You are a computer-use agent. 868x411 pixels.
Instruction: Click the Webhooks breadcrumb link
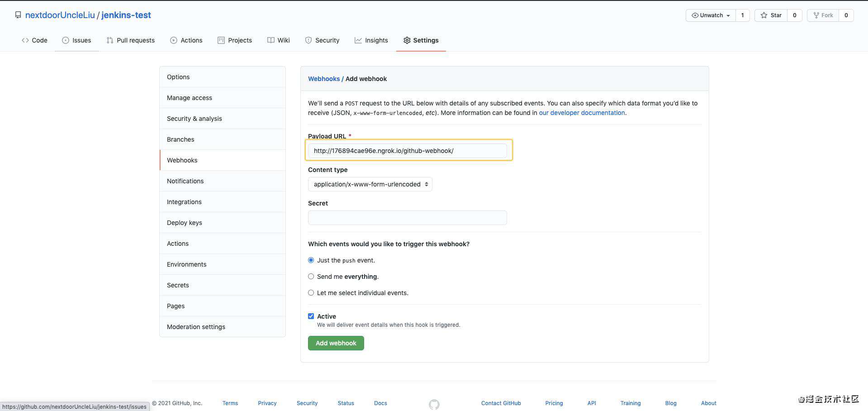click(x=324, y=79)
